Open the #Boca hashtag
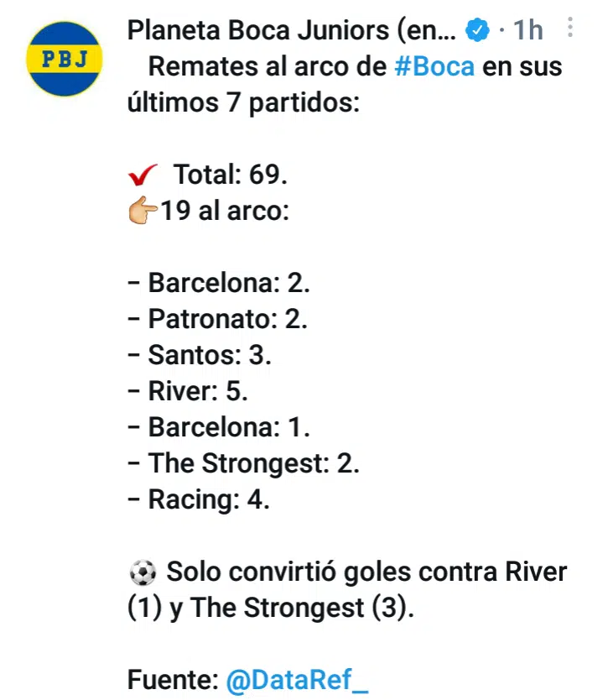 coord(434,67)
